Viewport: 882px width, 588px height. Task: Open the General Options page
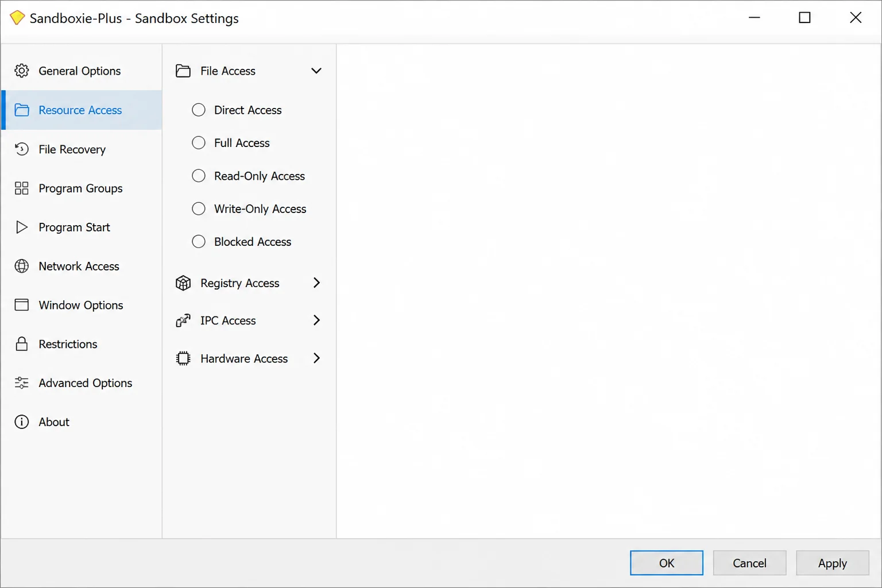tap(82, 71)
